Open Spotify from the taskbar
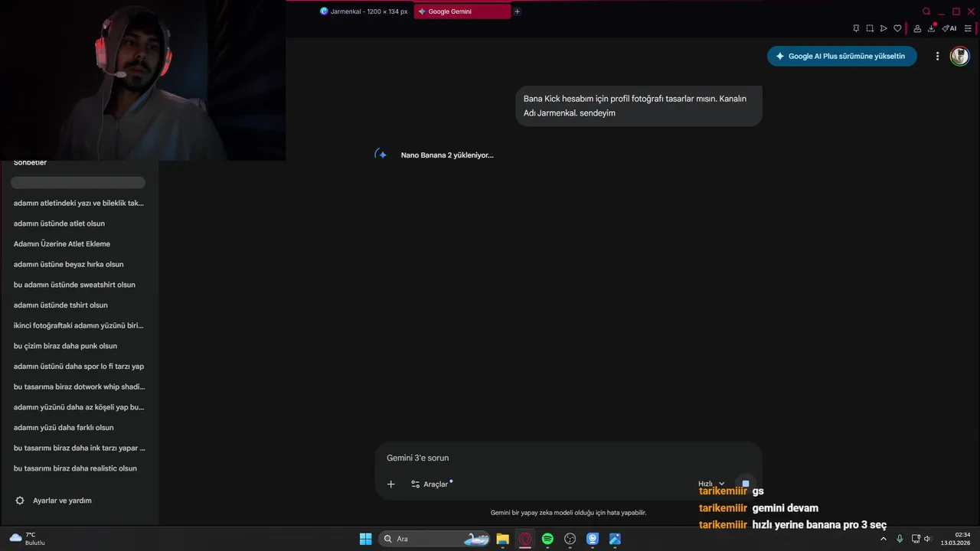The height and width of the screenshot is (551, 980). coord(547,539)
